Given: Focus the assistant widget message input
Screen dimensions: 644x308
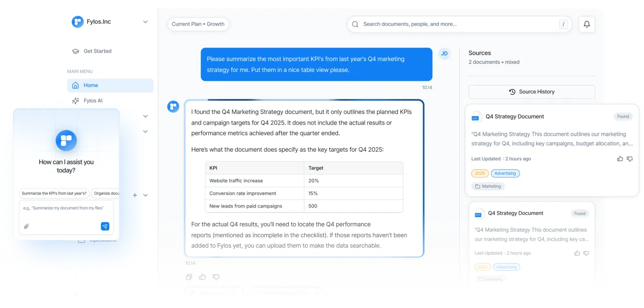Looking at the screenshot, I should [x=66, y=217].
